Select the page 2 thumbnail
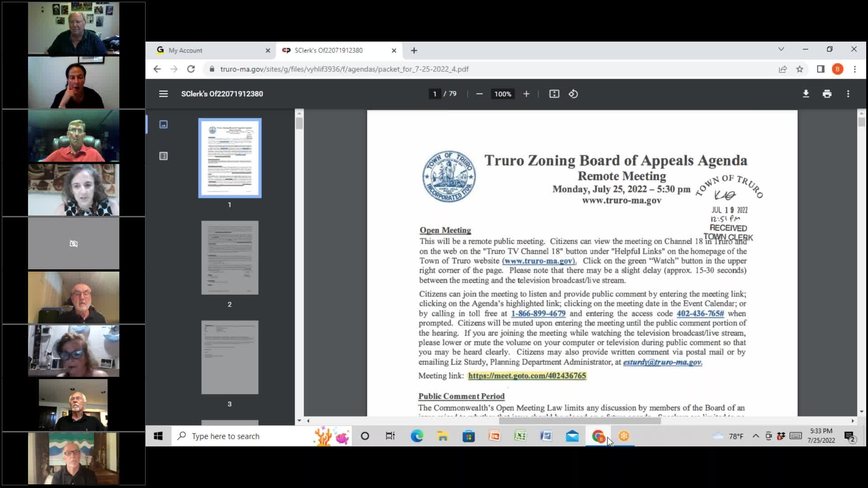This screenshot has height=488, width=868. coord(230,258)
